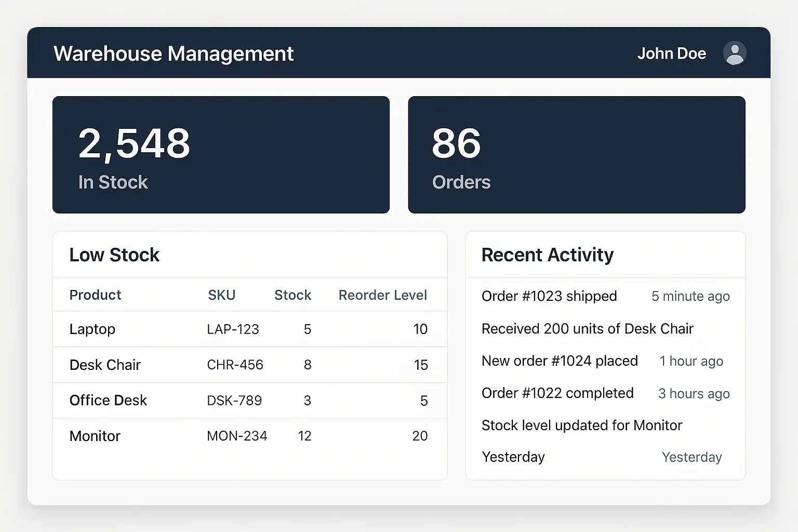Sort by the SKU column header
The height and width of the screenshot is (532, 798).
click(221, 295)
